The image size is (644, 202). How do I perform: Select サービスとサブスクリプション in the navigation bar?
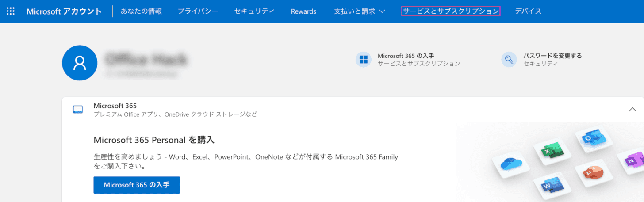[451, 11]
